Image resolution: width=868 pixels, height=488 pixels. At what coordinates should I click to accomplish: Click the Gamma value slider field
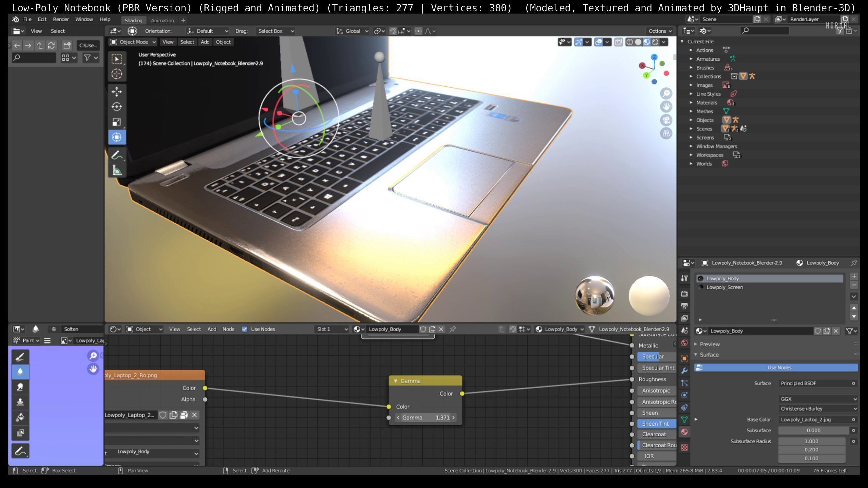425,417
